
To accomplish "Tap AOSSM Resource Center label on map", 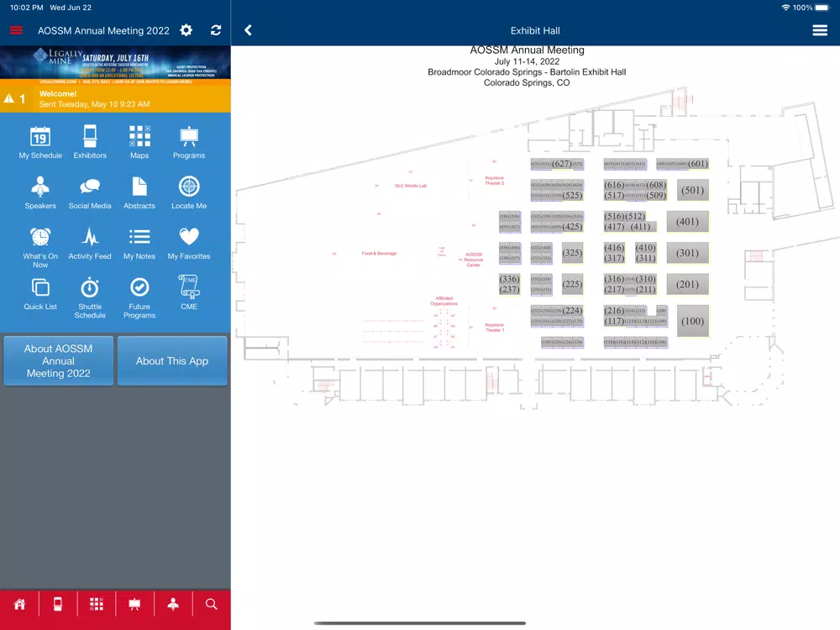I will point(474,260).
